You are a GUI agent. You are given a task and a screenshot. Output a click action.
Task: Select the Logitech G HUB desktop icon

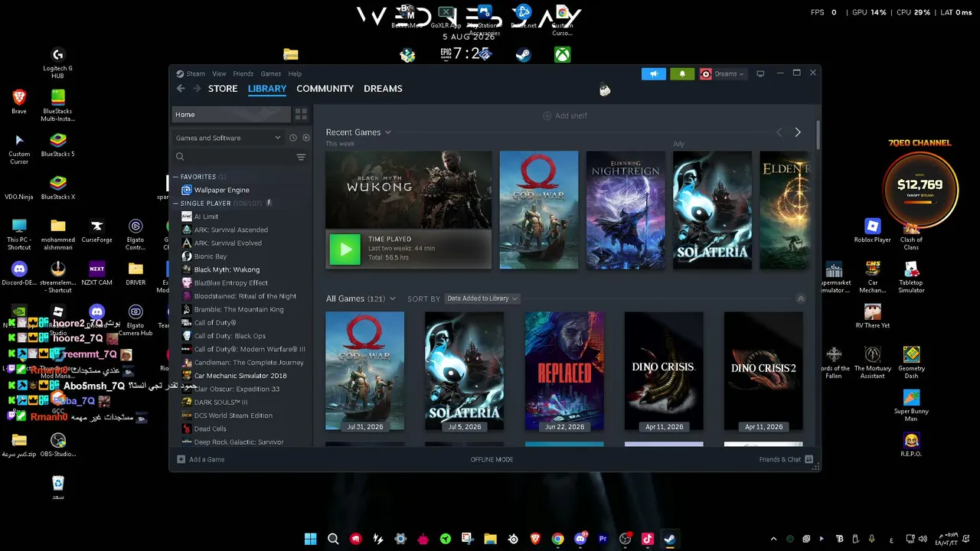click(x=57, y=64)
